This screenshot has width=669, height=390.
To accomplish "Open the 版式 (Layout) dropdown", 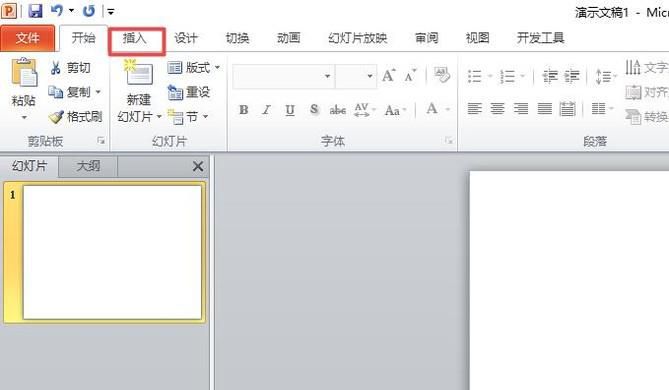I will tap(193, 67).
